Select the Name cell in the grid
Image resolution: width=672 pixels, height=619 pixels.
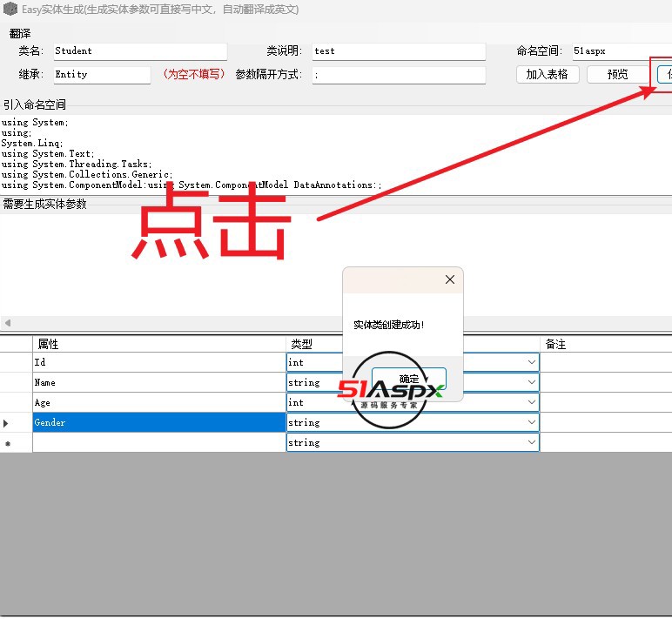coord(159,382)
